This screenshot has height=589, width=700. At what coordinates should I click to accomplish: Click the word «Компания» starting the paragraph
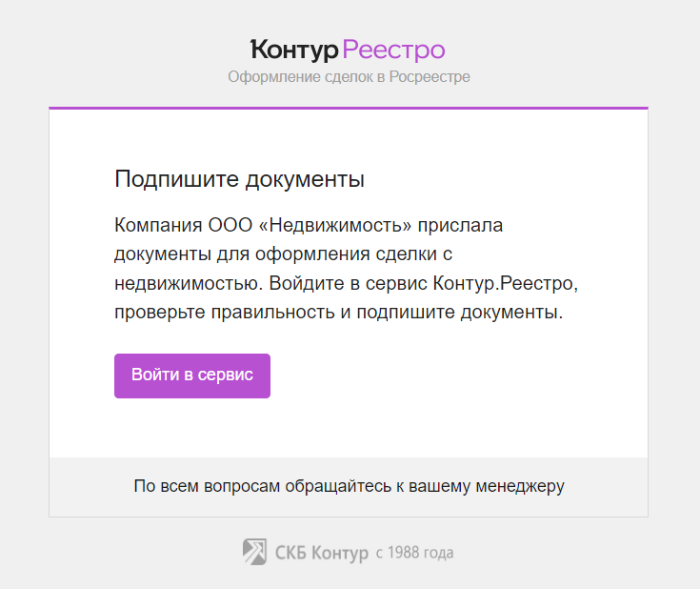(158, 225)
